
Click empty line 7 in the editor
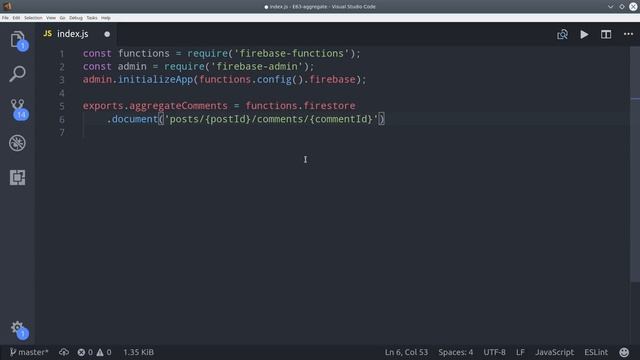click(355, 132)
